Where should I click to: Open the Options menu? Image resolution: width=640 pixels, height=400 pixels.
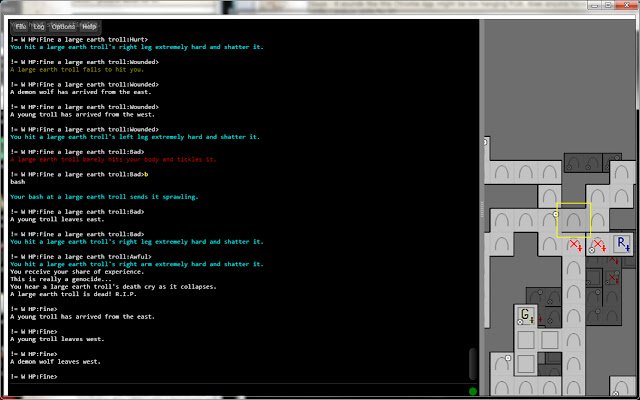[63, 27]
